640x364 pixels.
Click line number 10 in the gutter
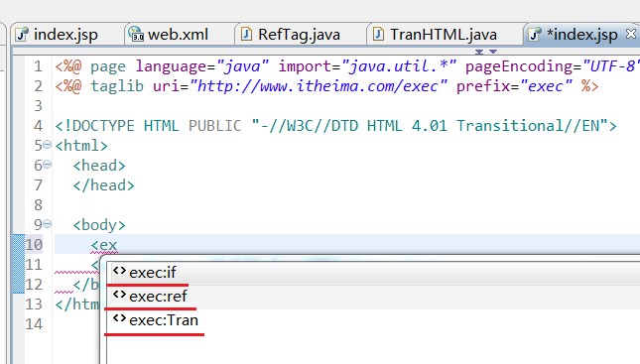click(x=34, y=245)
